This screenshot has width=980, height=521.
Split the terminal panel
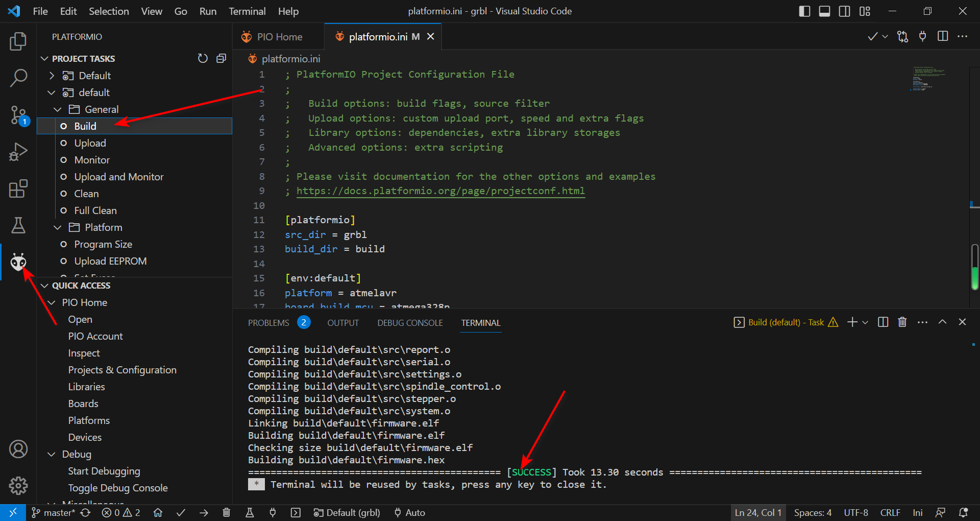tap(883, 322)
